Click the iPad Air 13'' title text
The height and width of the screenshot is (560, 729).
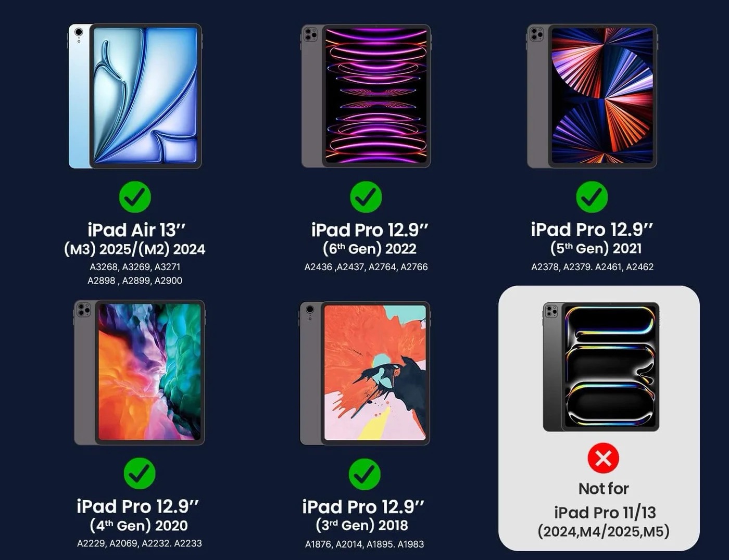pos(136,230)
